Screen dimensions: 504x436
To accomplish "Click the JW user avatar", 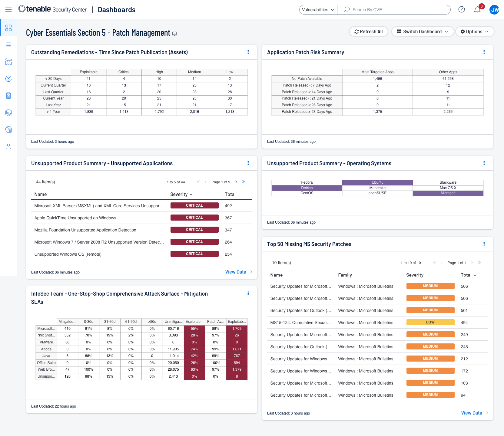I will (x=494, y=10).
